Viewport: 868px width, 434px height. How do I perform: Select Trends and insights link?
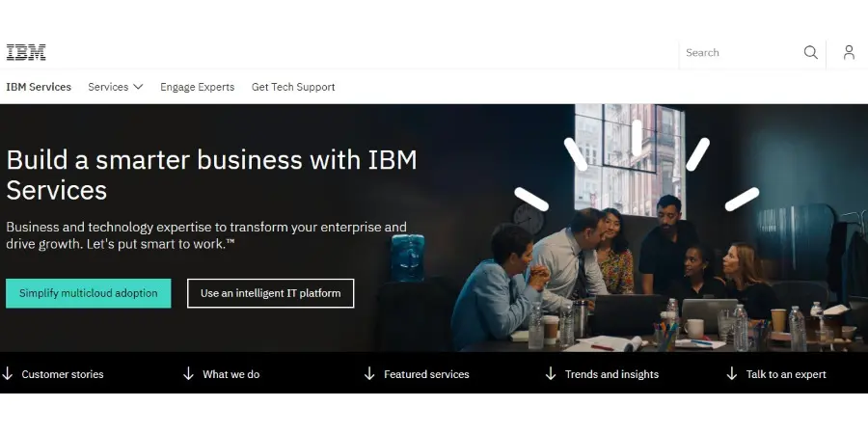pyautogui.click(x=611, y=374)
